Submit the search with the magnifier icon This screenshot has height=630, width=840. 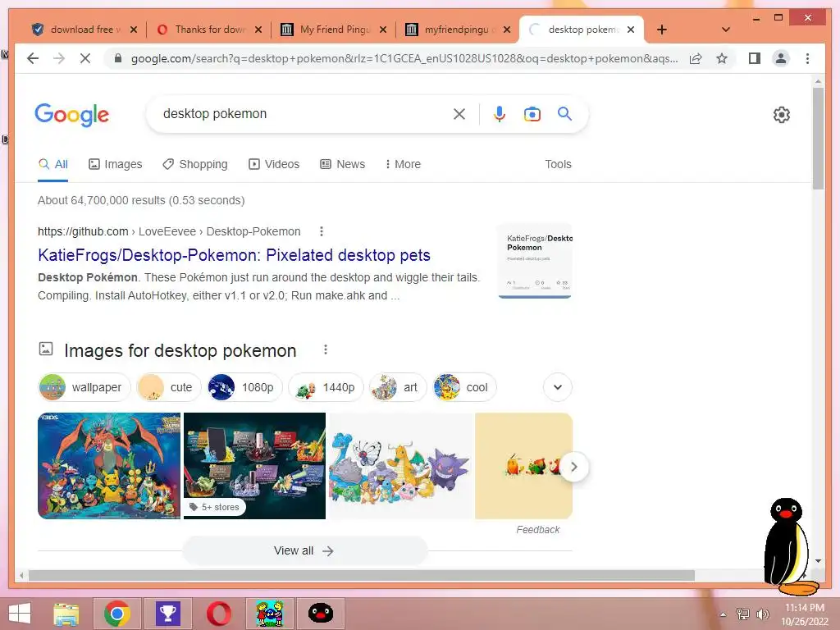pyautogui.click(x=564, y=113)
